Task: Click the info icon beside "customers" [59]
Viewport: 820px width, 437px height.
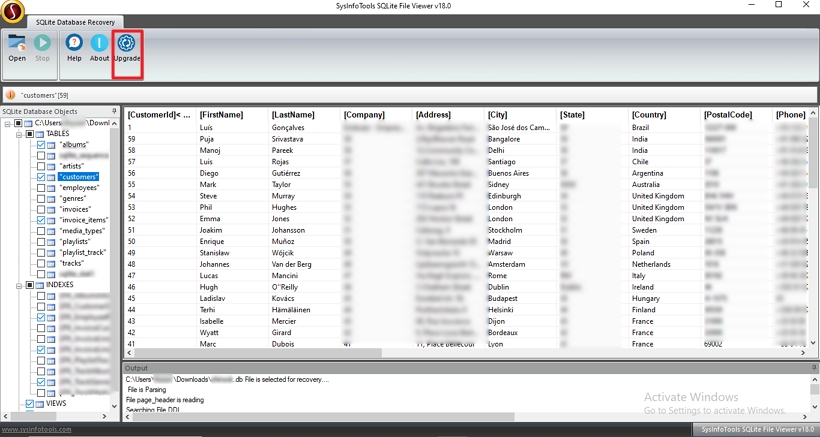Action: coord(10,95)
